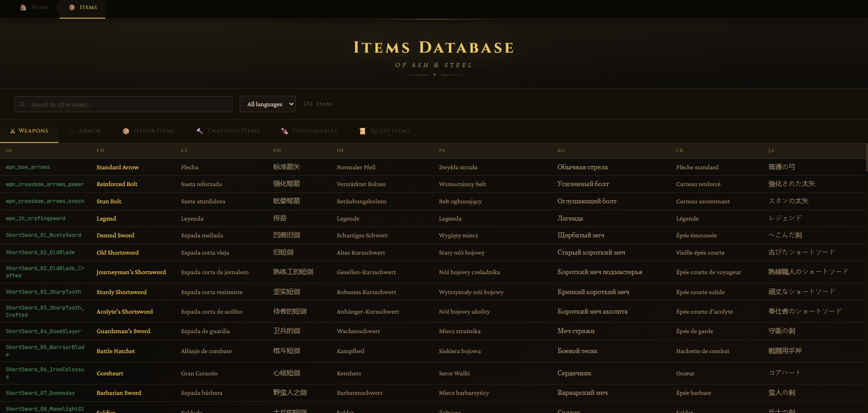Click the Sturdy Shortsword item name
This screenshot has width=868, height=413.
click(122, 292)
